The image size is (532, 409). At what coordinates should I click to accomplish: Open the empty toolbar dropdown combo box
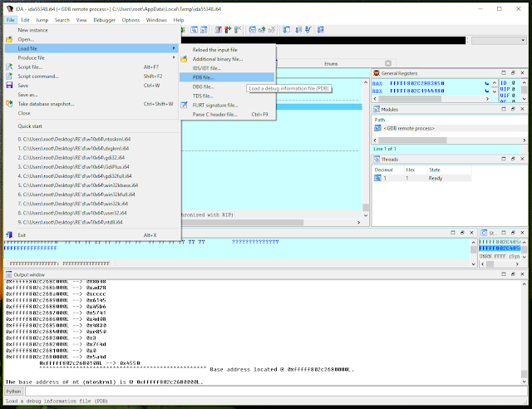(499, 41)
